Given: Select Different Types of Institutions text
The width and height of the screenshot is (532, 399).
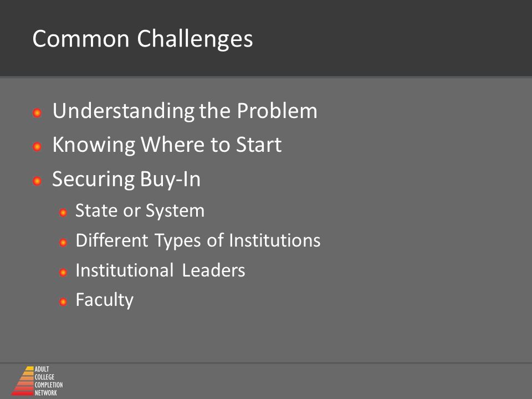Looking at the screenshot, I should [198, 241].
